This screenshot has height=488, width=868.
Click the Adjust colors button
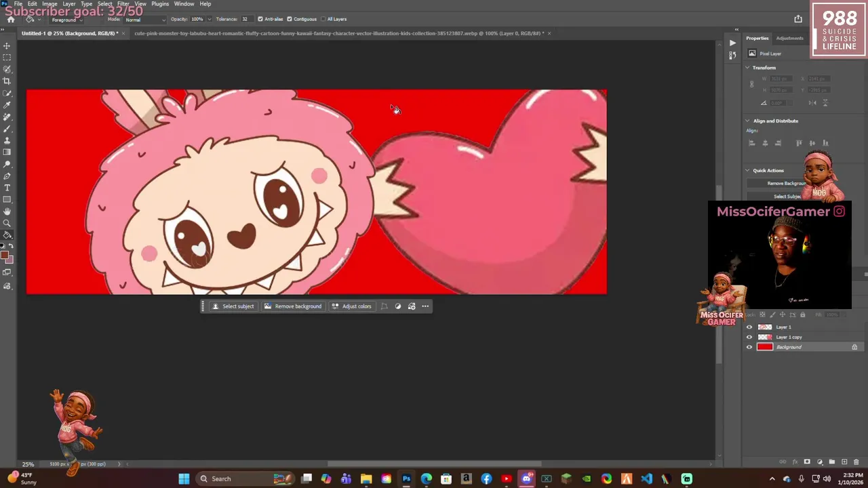tap(351, 306)
